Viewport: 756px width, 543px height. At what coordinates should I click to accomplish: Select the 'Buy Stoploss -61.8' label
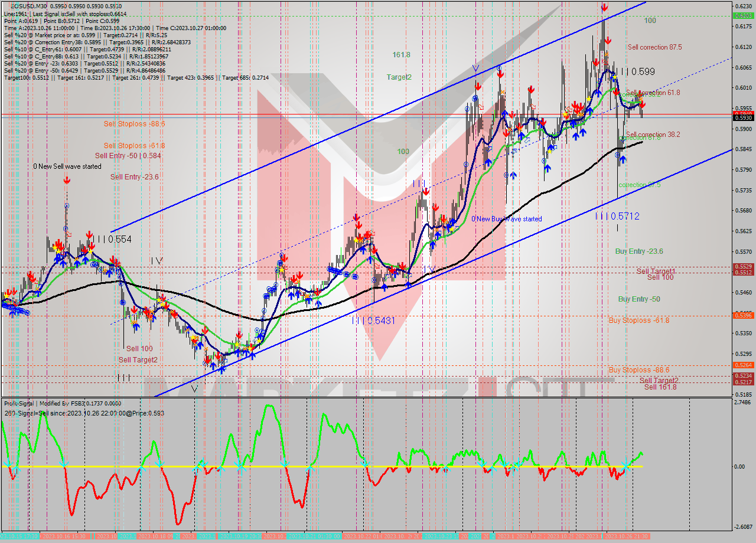pyautogui.click(x=638, y=320)
